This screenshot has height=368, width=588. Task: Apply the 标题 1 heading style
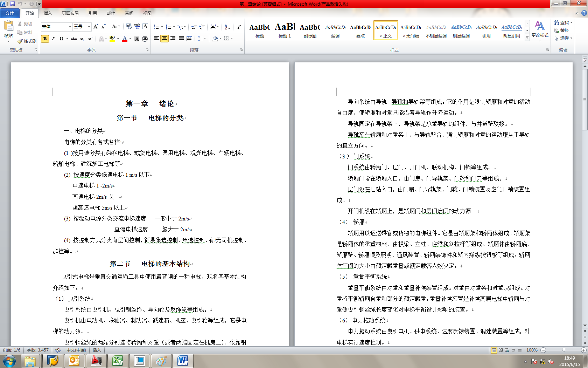pyautogui.click(x=285, y=30)
